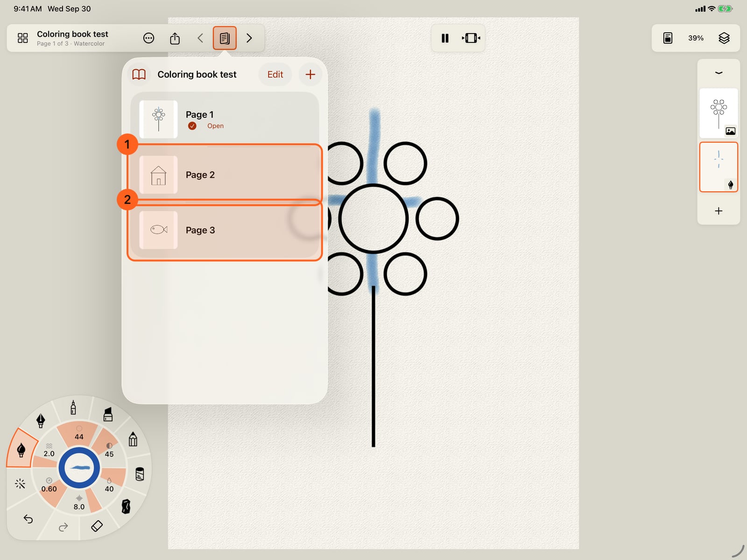
Task: Open the more options ellipsis menu
Action: (148, 38)
